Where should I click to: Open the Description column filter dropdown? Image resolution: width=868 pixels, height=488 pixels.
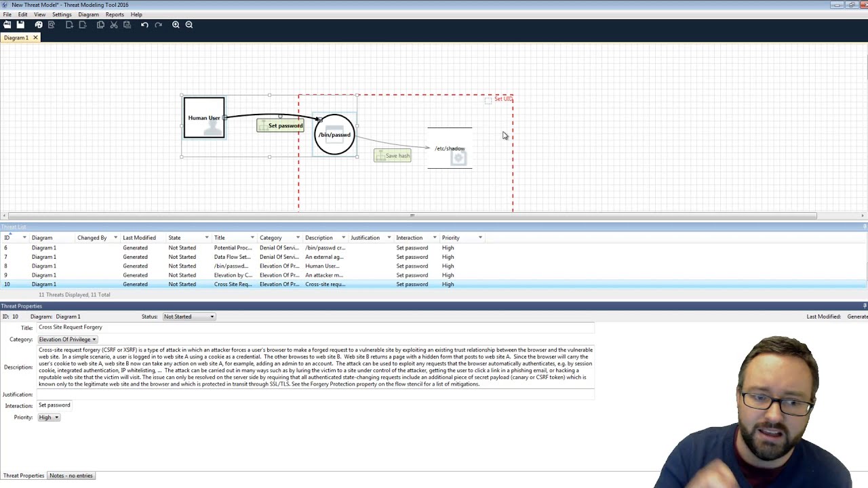click(343, 238)
